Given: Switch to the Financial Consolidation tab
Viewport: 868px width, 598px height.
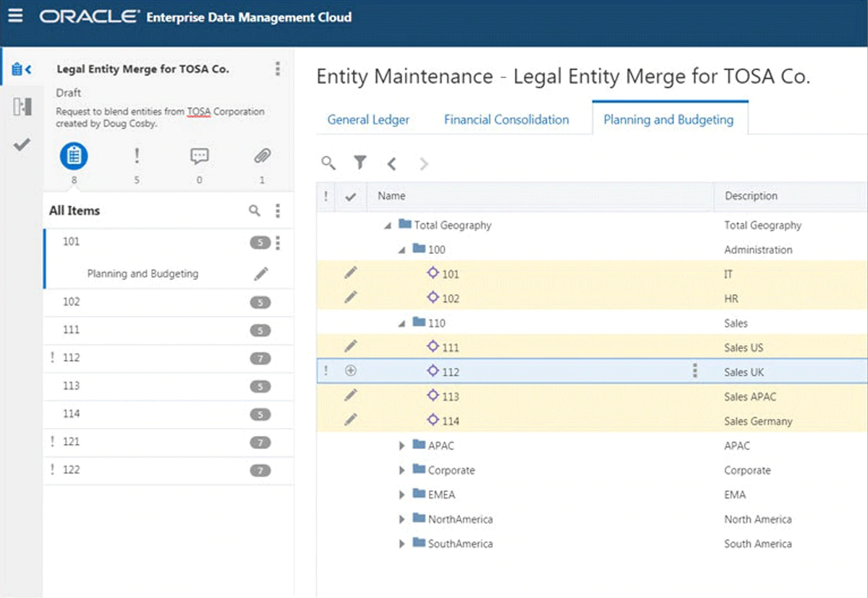Looking at the screenshot, I should pos(506,120).
